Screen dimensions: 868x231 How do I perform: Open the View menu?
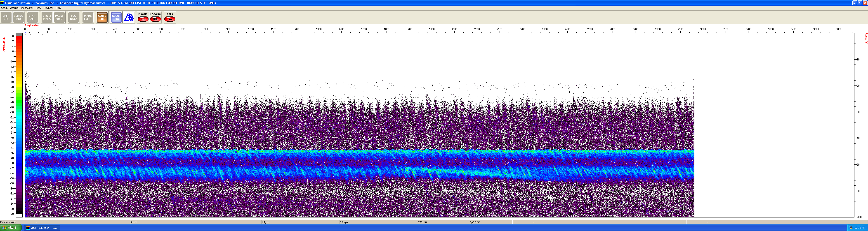click(38, 8)
